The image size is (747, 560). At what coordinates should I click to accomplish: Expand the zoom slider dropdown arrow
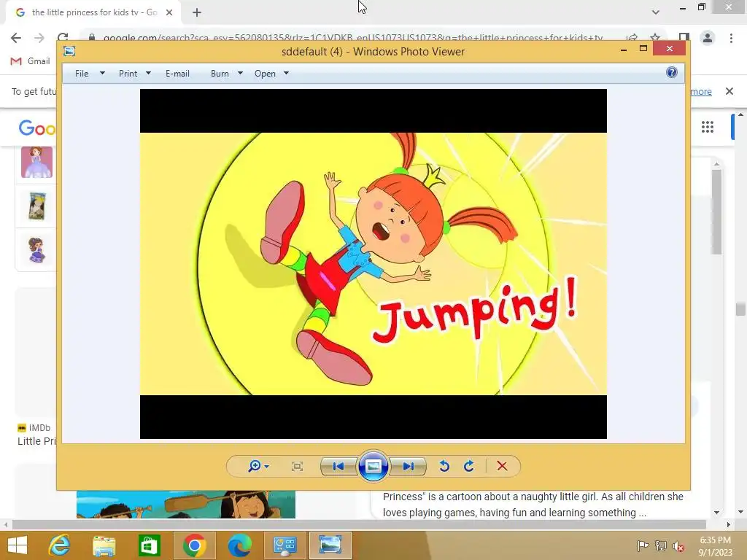(266, 466)
